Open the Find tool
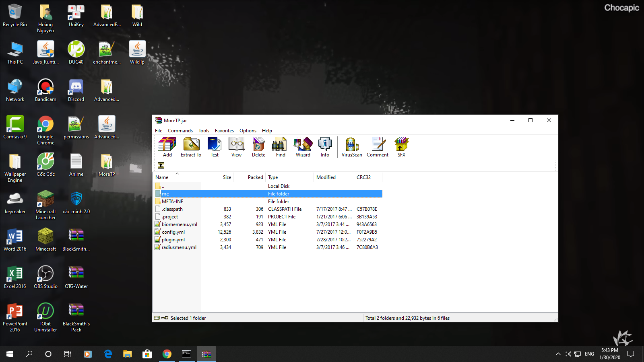 click(281, 147)
